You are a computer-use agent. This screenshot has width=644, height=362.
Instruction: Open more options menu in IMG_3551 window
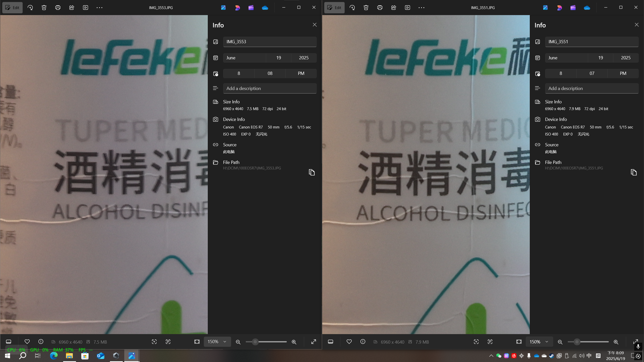pos(421,8)
